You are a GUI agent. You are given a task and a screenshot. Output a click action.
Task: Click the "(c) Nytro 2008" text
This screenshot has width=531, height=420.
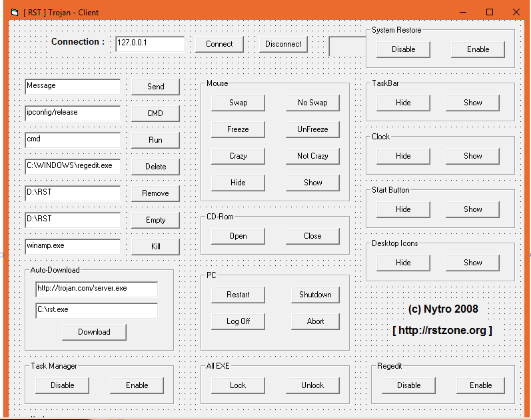(443, 309)
